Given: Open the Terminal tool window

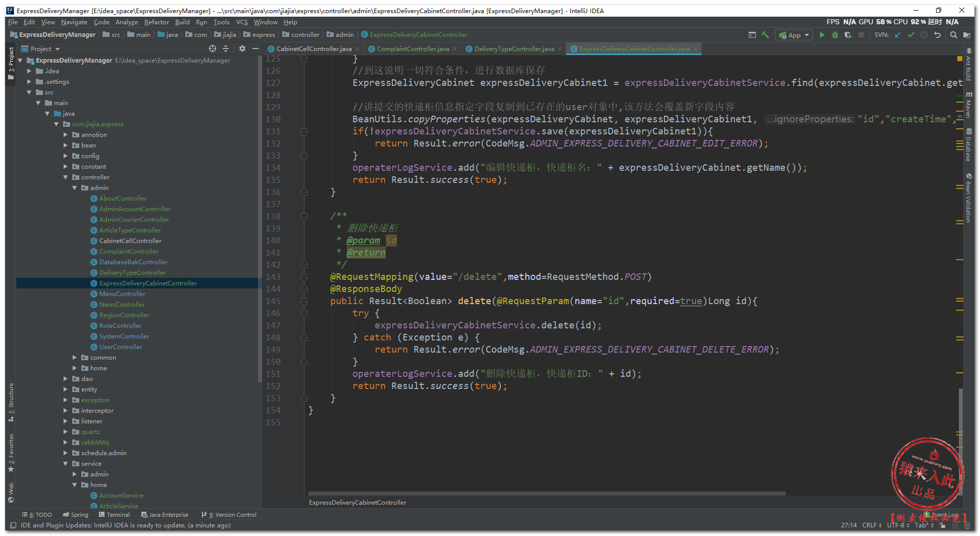Looking at the screenshot, I should pyautogui.click(x=115, y=515).
